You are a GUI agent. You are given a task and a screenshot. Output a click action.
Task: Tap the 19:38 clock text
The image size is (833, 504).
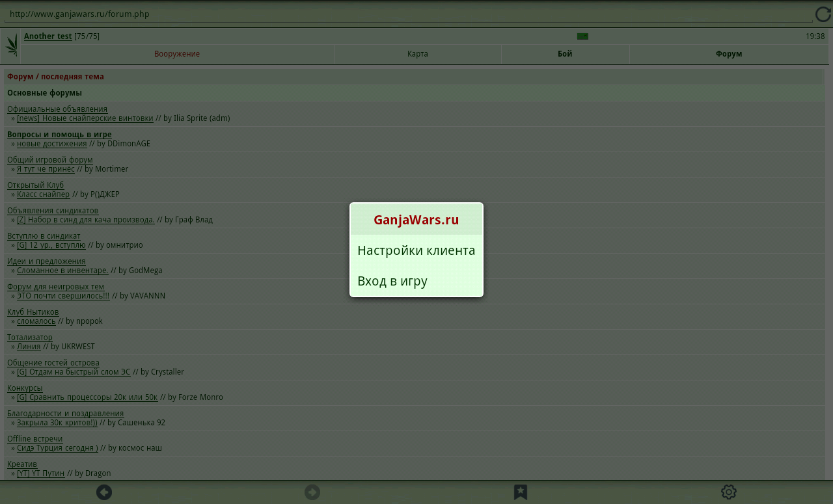pos(815,36)
